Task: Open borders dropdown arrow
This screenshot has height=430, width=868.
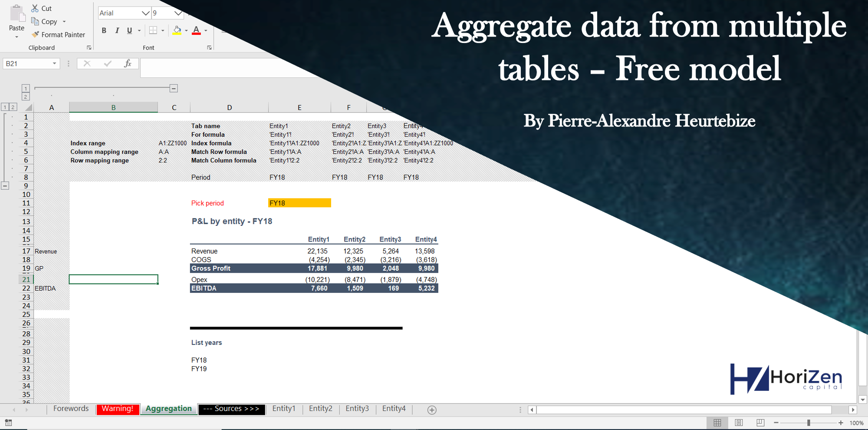Action: pos(163,30)
